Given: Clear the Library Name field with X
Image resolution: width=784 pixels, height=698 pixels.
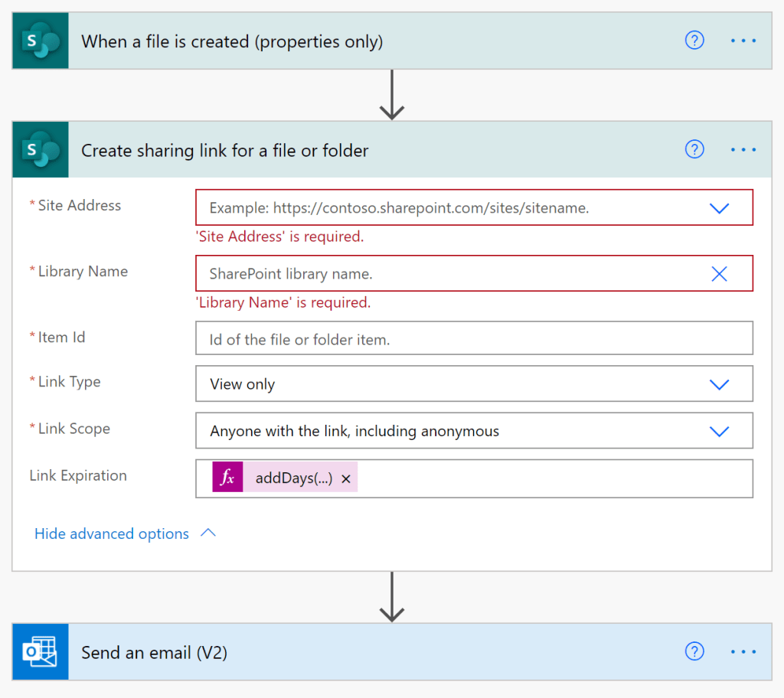Looking at the screenshot, I should (x=719, y=274).
